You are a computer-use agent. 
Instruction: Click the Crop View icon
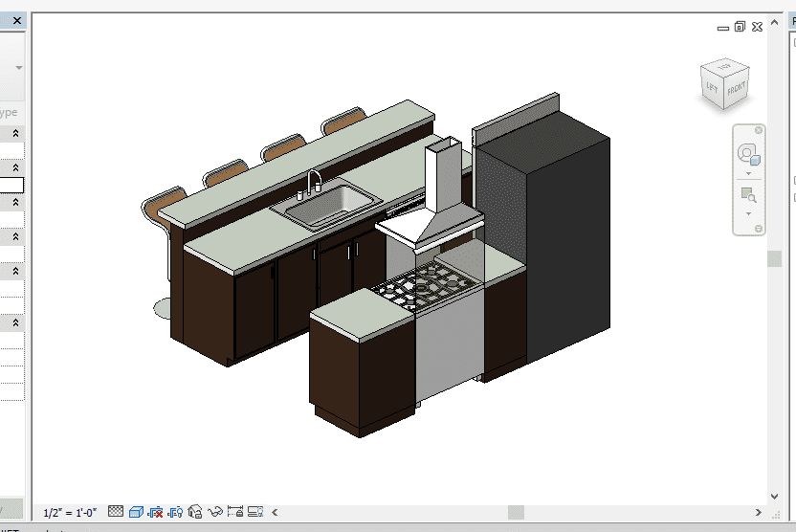(x=156, y=512)
